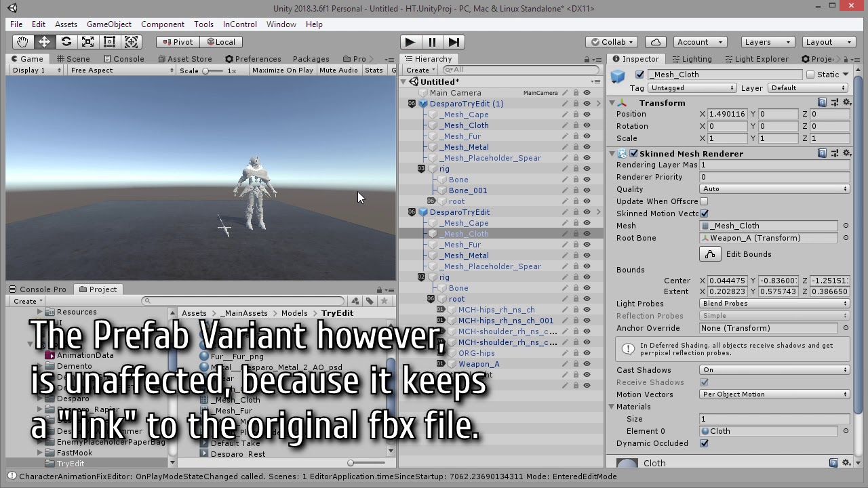Collapse the Materials foldout
The width and height of the screenshot is (868, 488).
[x=612, y=407]
